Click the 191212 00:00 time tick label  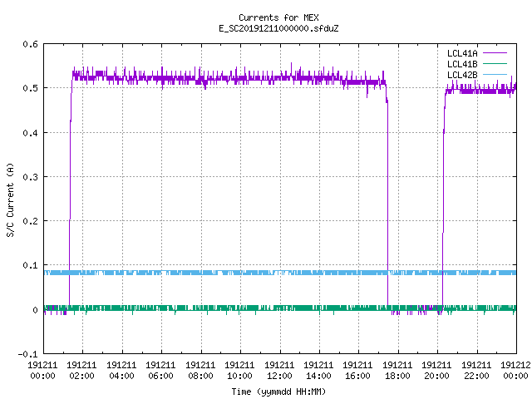tap(515, 371)
